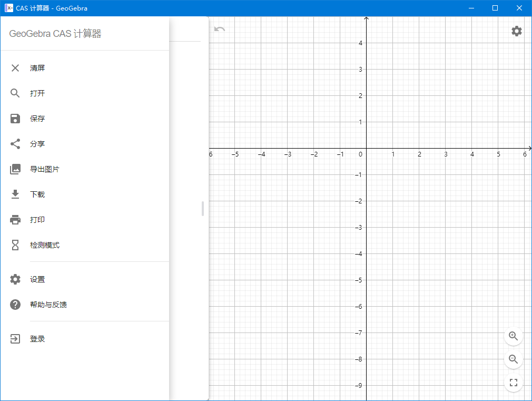Click the undo arrow

click(x=219, y=30)
